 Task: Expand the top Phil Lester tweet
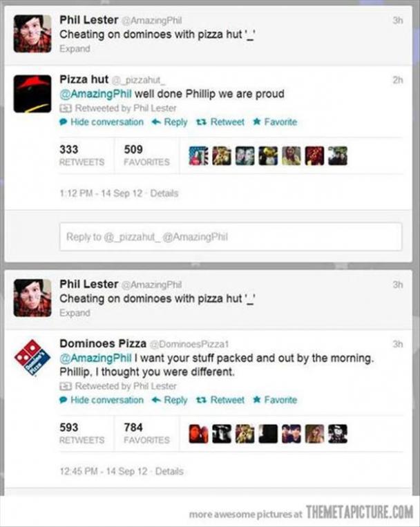[x=75, y=49]
